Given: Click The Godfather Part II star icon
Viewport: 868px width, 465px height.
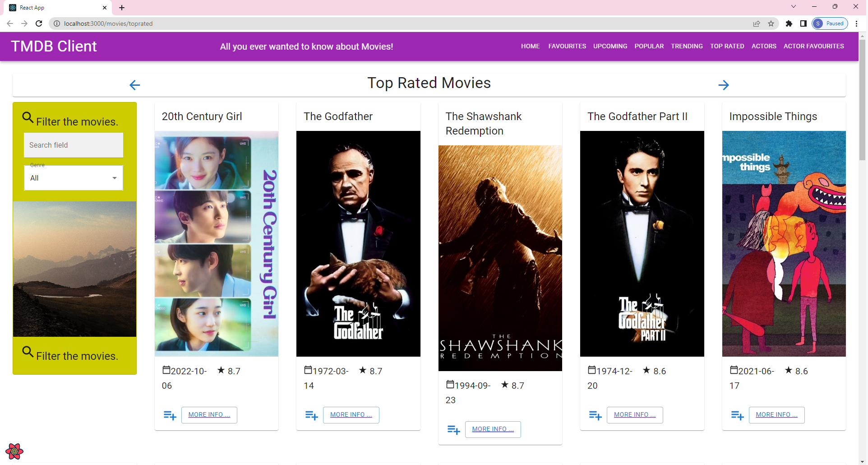Looking at the screenshot, I should point(646,370).
